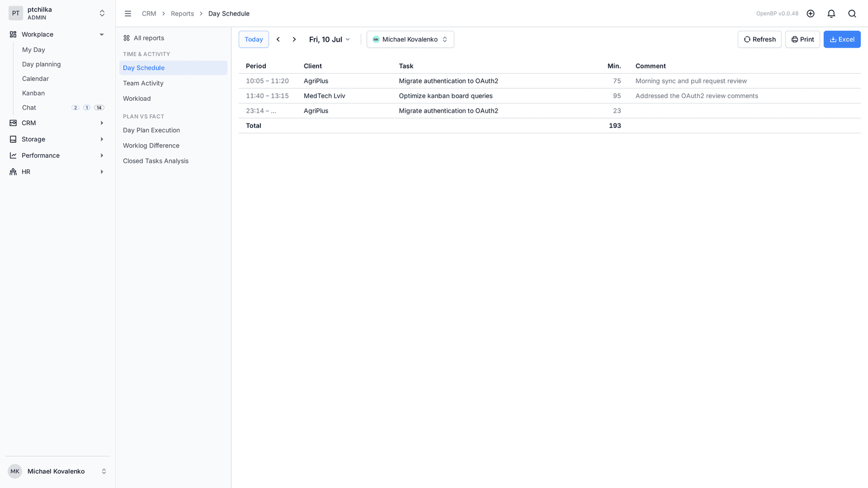Click the 95 minutes cell

(617, 96)
